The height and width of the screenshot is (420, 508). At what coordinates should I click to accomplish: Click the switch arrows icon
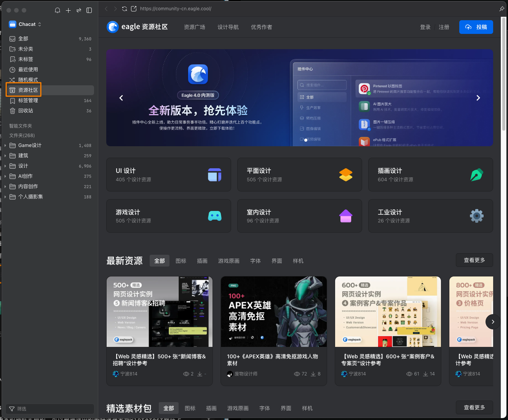pyautogui.click(x=79, y=10)
